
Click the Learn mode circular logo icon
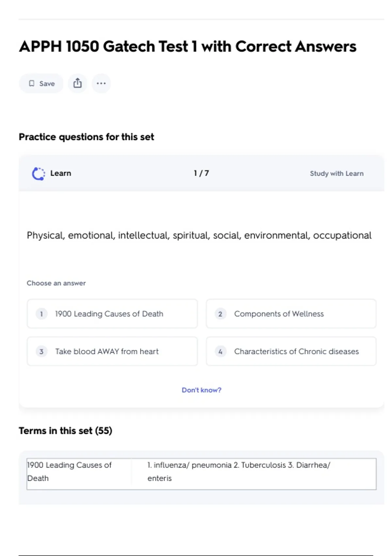39,174
